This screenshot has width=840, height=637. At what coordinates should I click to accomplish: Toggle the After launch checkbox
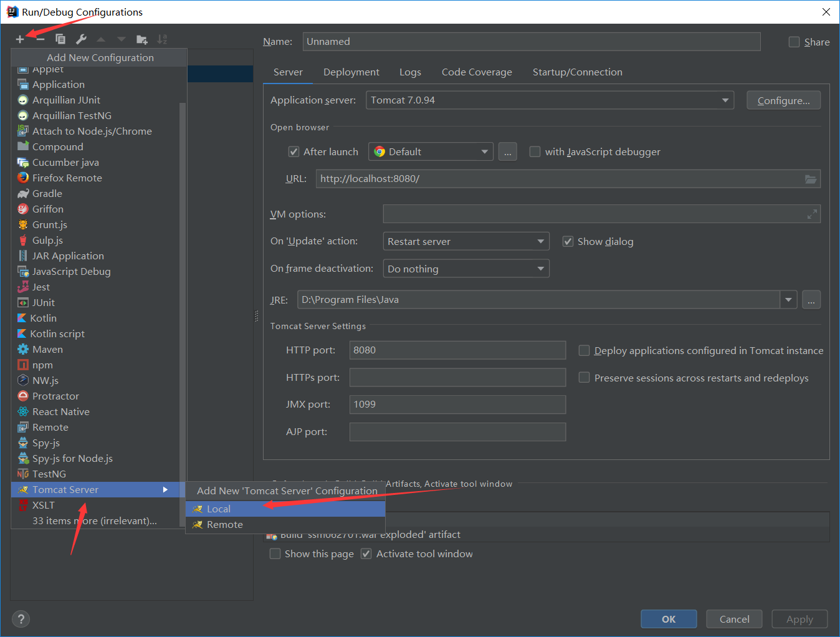click(294, 151)
